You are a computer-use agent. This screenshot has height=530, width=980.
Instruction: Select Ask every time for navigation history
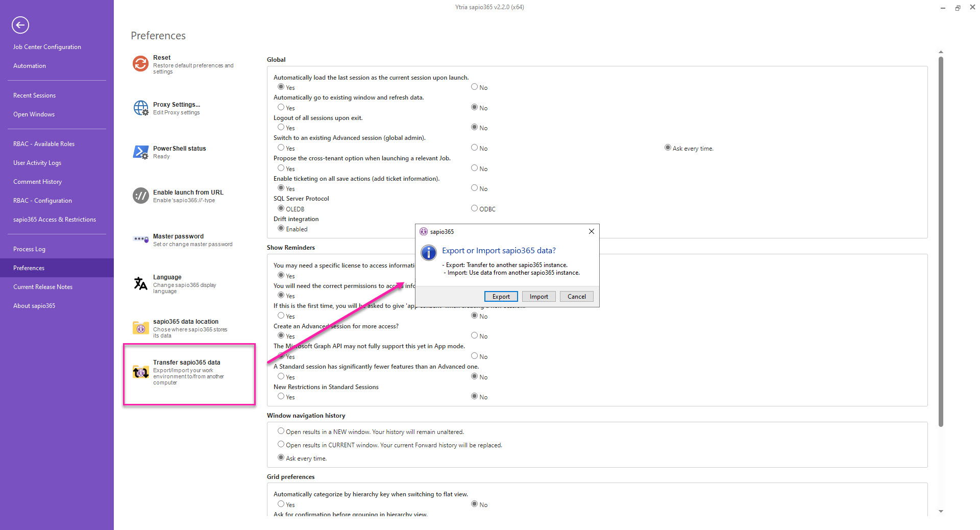281,458
